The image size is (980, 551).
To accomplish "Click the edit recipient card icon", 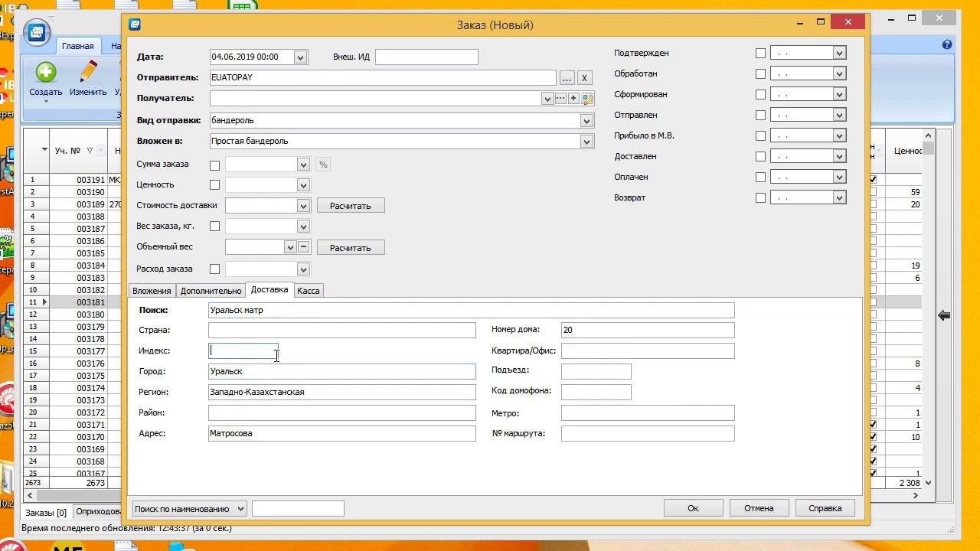I will (x=587, y=99).
